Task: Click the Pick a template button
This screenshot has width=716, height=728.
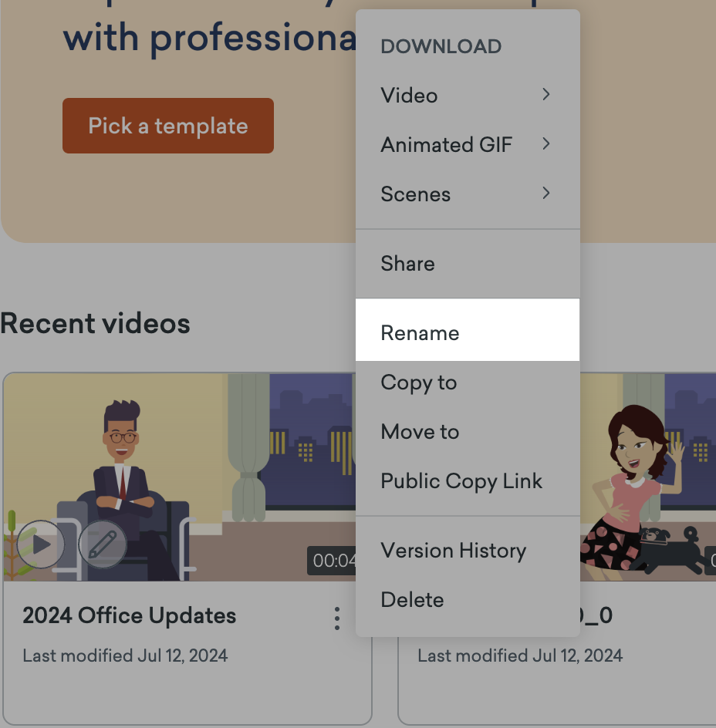Action: coord(168,126)
